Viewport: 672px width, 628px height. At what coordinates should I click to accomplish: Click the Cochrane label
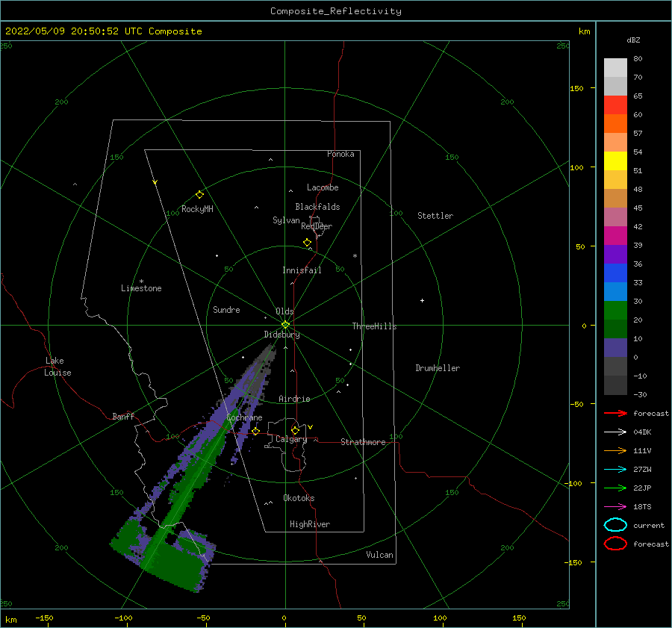[244, 417]
